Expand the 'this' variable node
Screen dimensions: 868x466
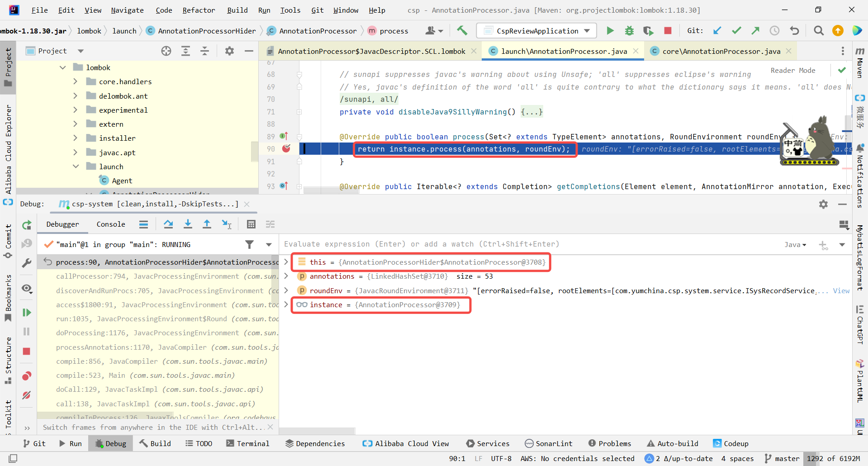tap(286, 262)
